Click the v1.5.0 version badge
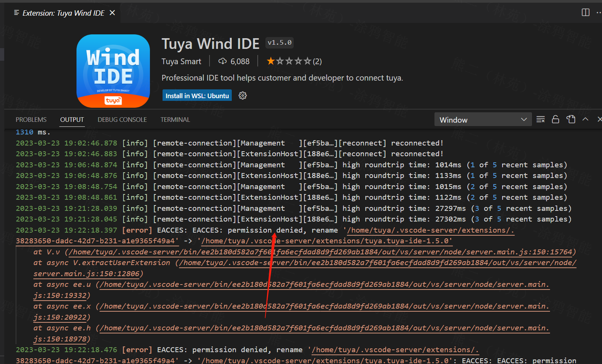The width and height of the screenshot is (602, 364). point(280,43)
